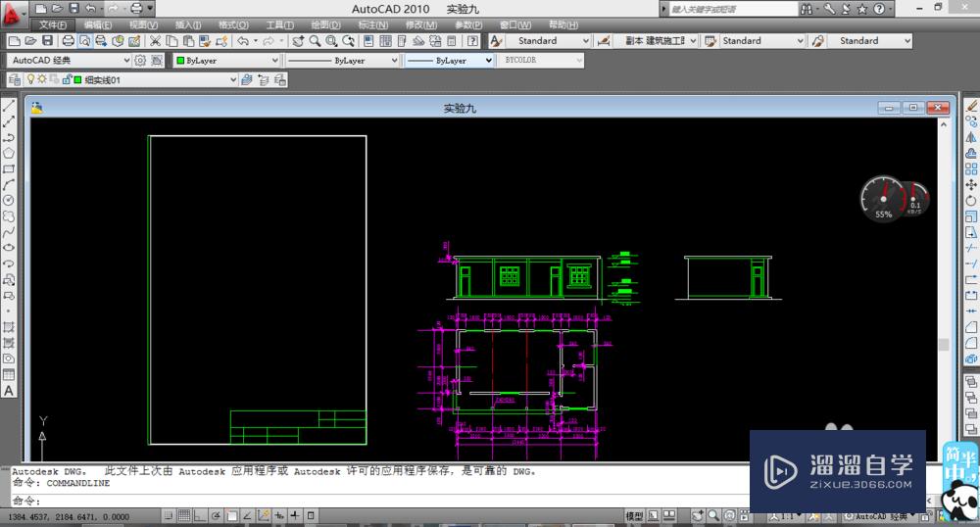Toggle Object Snap in status bar
Viewport: 980px width, 527px height.
click(232, 516)
